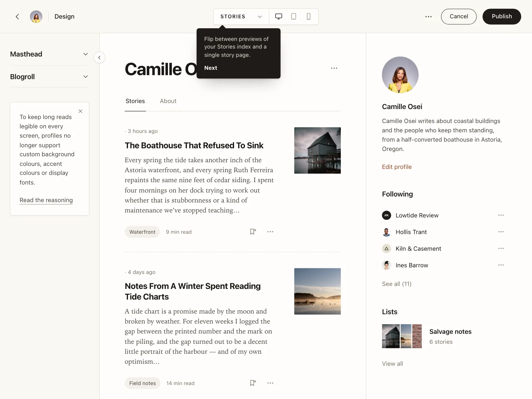532x399 pixels.
Task: Click the '9 min read' label
Action: coord(179,232)
